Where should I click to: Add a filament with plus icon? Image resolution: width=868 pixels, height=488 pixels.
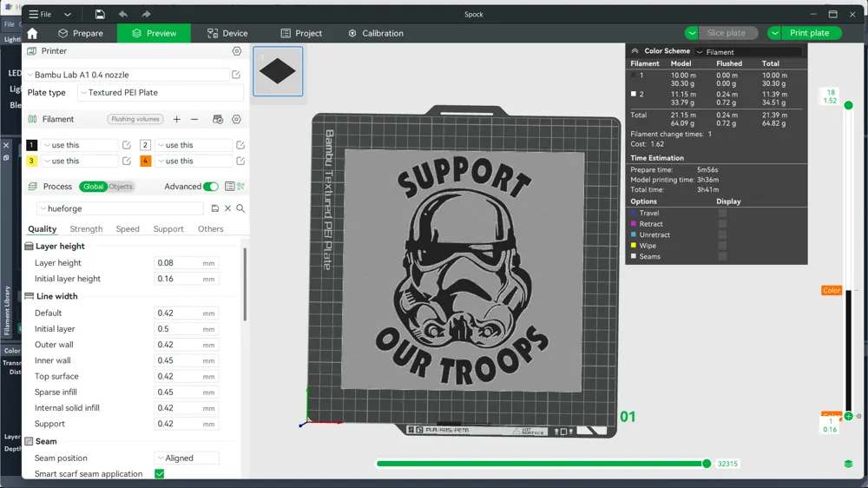coord(176,119)
